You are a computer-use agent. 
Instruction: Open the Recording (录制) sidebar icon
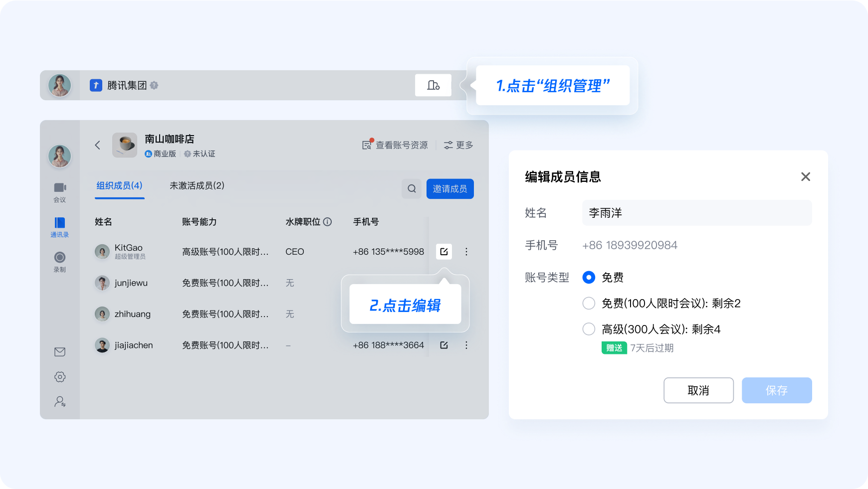(x=60, y=261)
